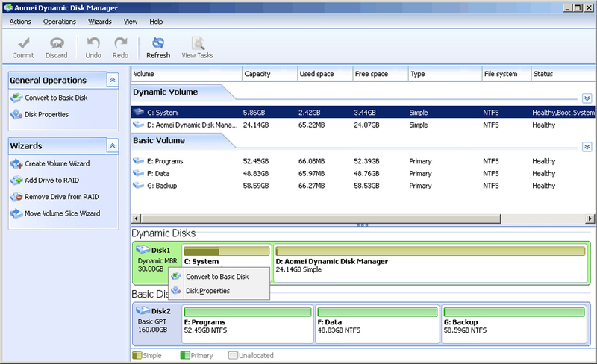Click the 24.14GB capacity cell
The width and height of the screenshot is (597, 364).
point(256,125)
